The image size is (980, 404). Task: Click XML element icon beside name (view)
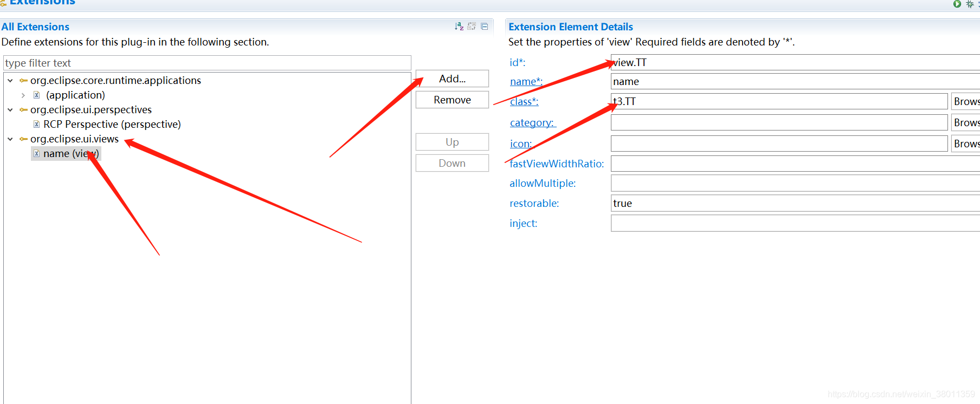click(x=37, y=154)
